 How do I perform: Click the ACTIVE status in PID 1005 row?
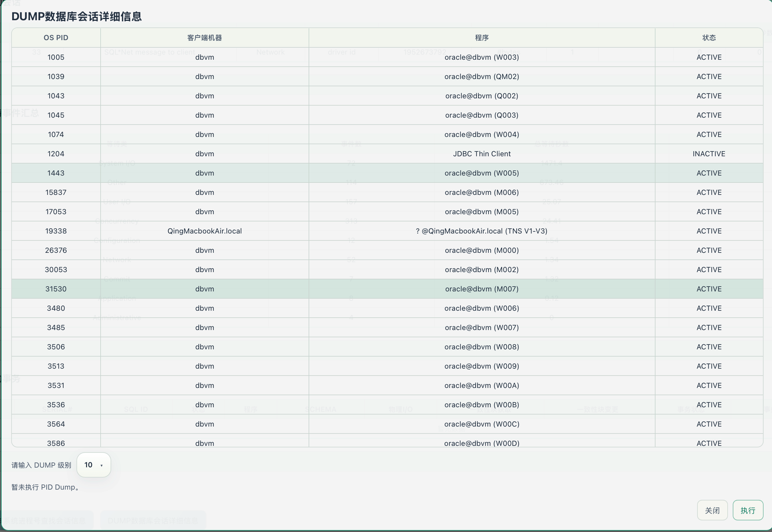[709, 57]
